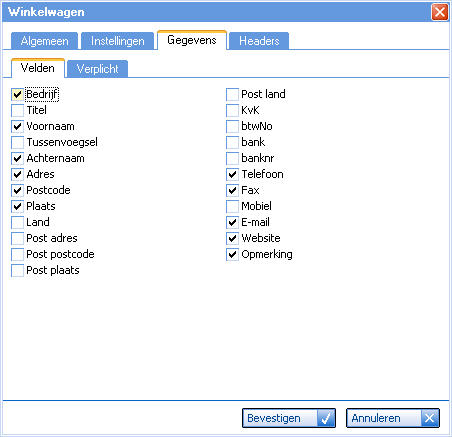Enable the KvK checkbox
Viewport: 452px width, 437px height.
pyautogui.click(x=232, y=110)
